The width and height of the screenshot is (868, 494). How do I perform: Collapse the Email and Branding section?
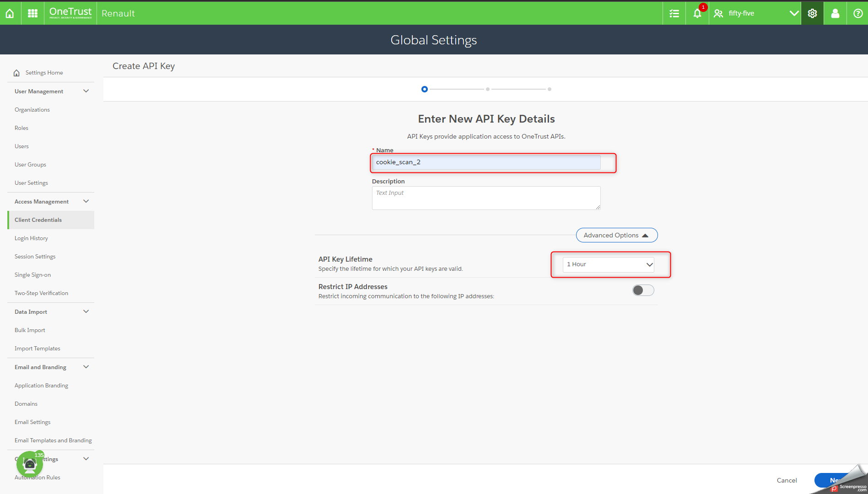pyautogui.click(x=86, y=367)
